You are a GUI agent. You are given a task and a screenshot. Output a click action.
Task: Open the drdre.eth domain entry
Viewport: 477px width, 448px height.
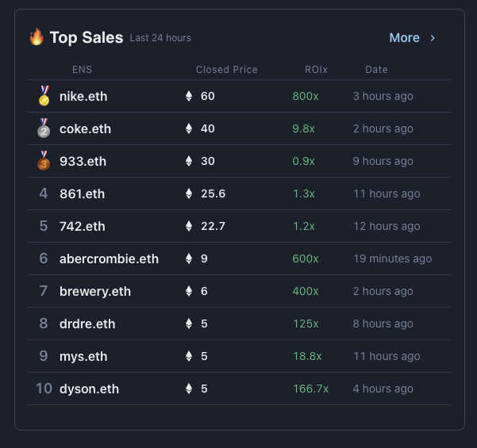[x=87, y=324]
